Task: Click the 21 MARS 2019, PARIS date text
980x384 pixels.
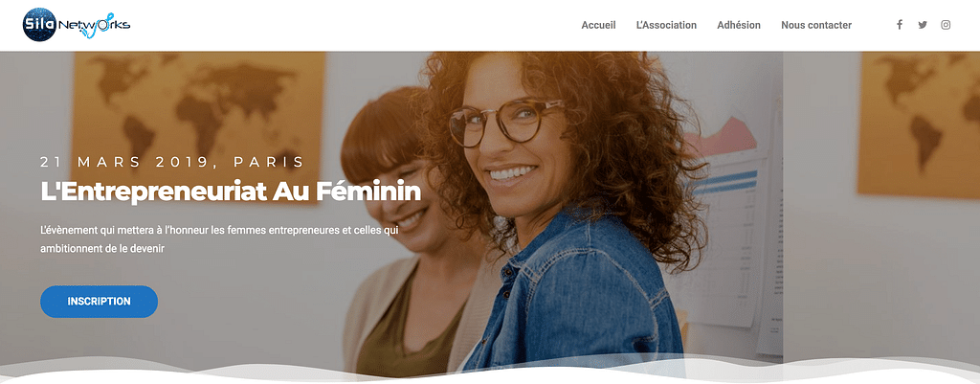Action: click(x=172, y=162)
